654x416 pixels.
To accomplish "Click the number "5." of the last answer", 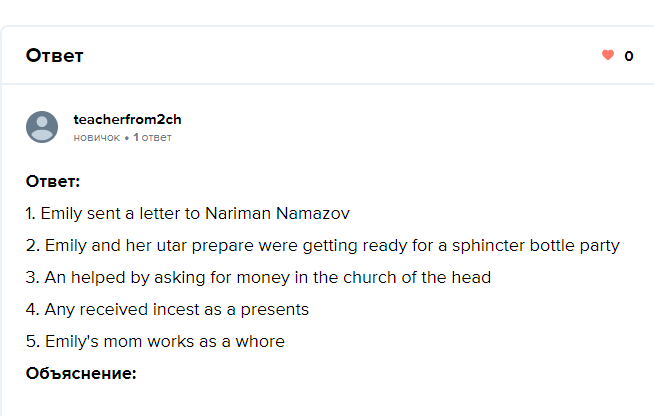I will click(33, 342).
